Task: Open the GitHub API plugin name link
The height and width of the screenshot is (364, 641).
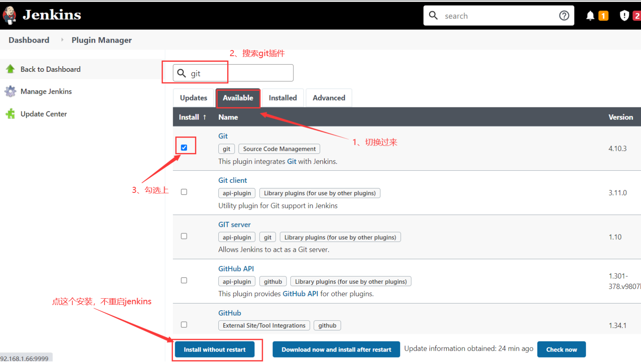Action: point(236,269)
